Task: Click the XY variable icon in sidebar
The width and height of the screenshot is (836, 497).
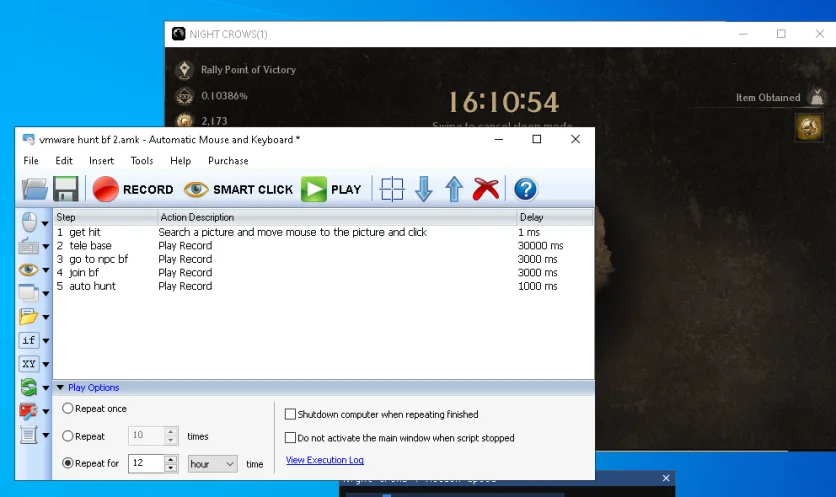Action: (x=29, y=364)
